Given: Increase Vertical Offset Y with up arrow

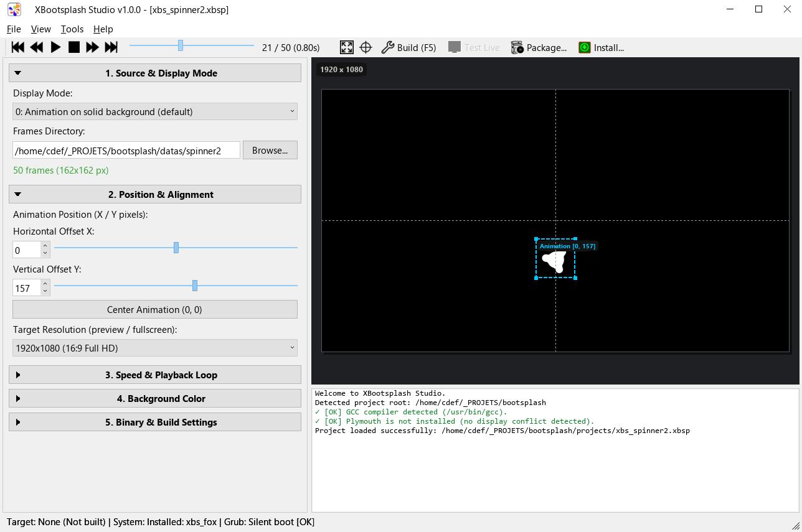Looking at the screenshot, I should pos(45,284).
